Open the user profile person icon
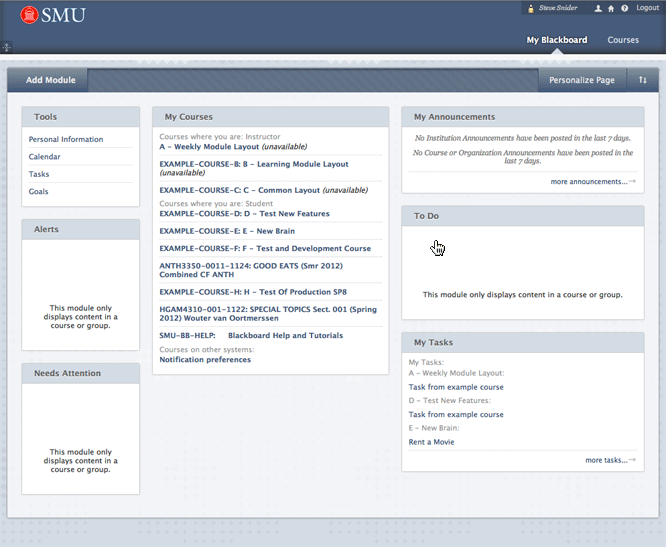This screenshot has height=547, width=666. [598, 9]
